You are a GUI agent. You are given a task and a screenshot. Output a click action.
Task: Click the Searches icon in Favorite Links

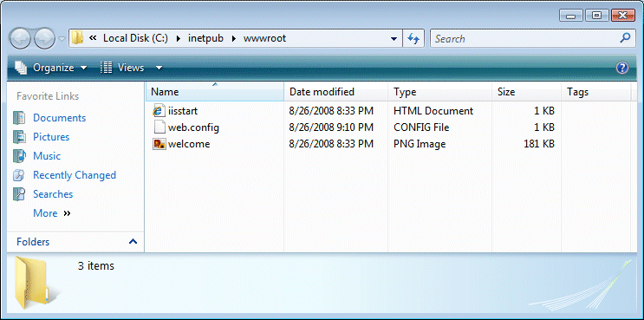point(19,194)
